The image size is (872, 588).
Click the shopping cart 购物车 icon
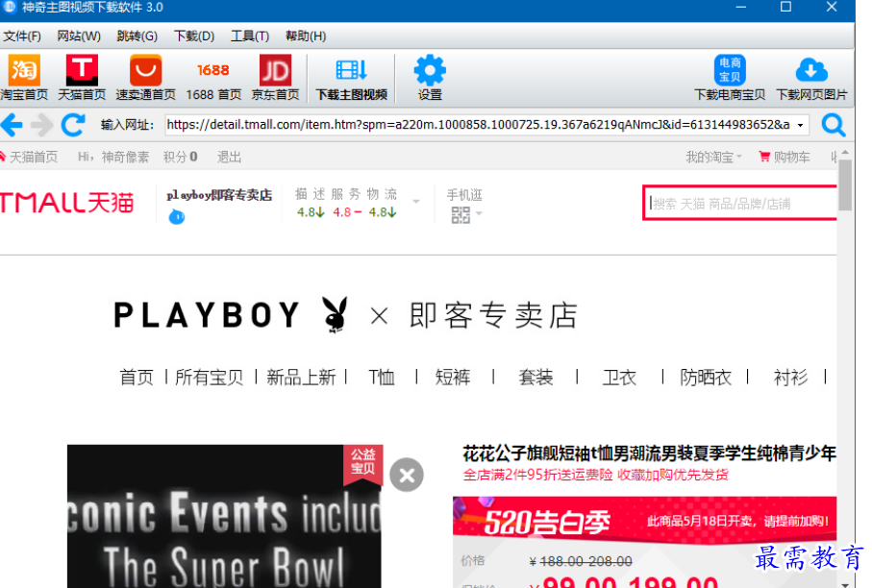[x=764, y=157]
